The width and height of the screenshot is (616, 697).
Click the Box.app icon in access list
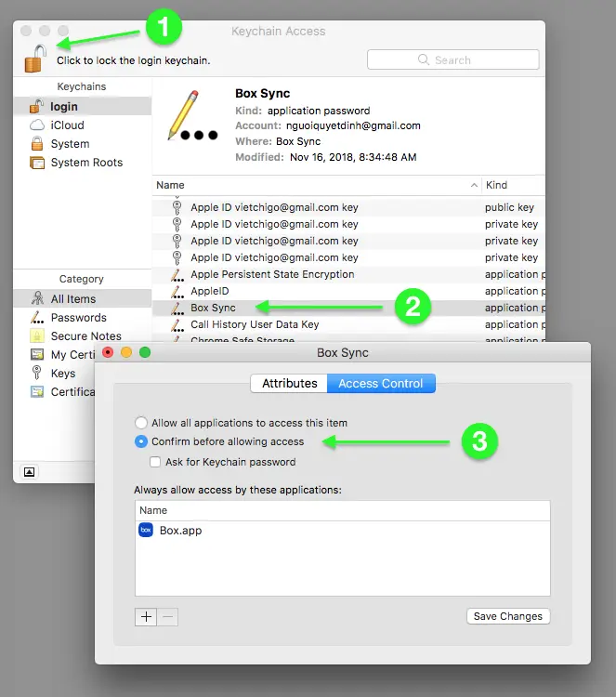click(x=146, y=531)
